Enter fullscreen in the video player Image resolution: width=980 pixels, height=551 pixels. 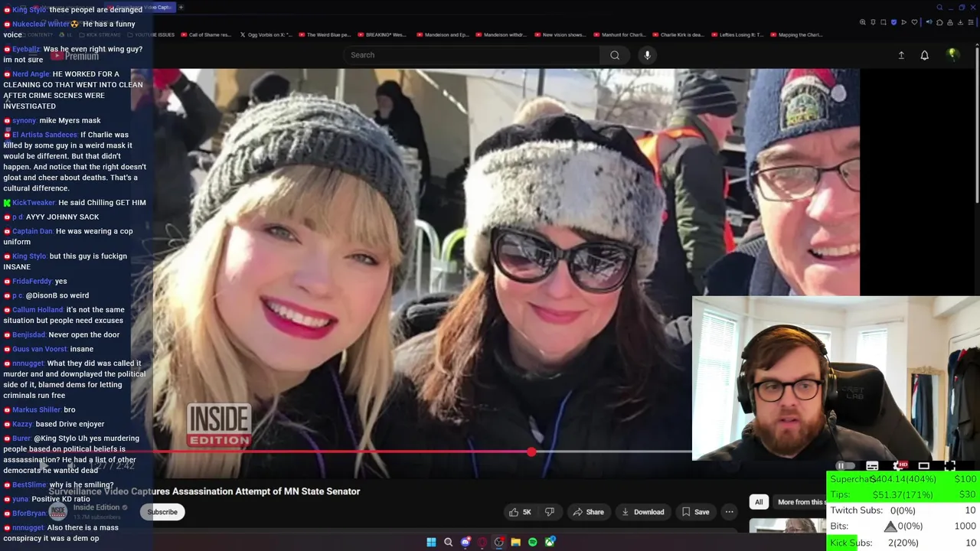[950, 466]
